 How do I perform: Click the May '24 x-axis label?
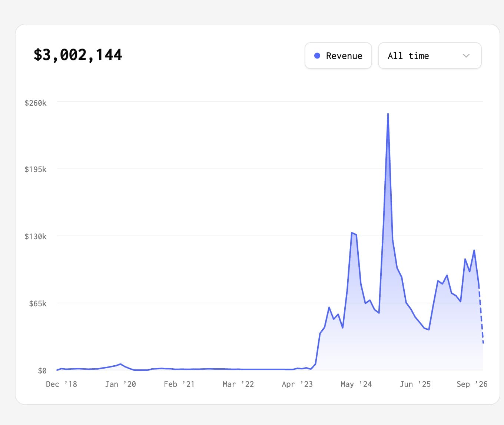coord(356,384)
